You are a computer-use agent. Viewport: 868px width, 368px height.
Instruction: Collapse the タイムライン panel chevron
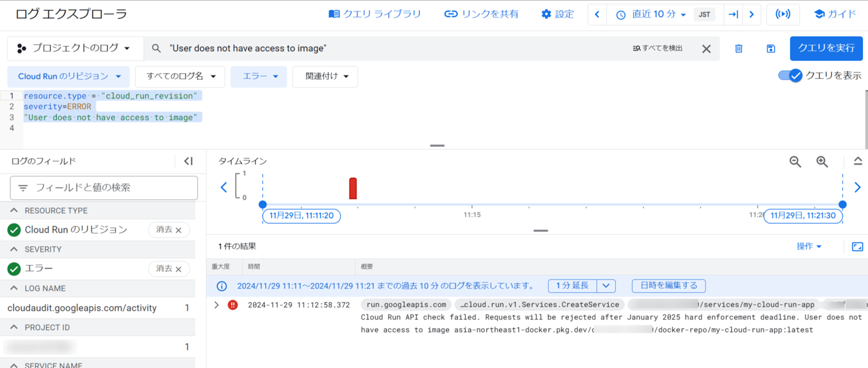tap(858, 161)
